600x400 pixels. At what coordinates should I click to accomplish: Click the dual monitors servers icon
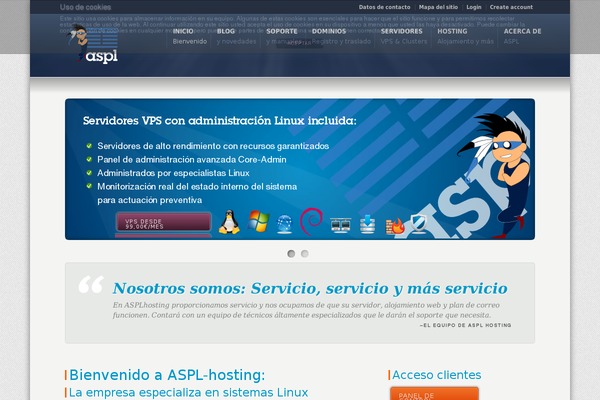(340, 225)
